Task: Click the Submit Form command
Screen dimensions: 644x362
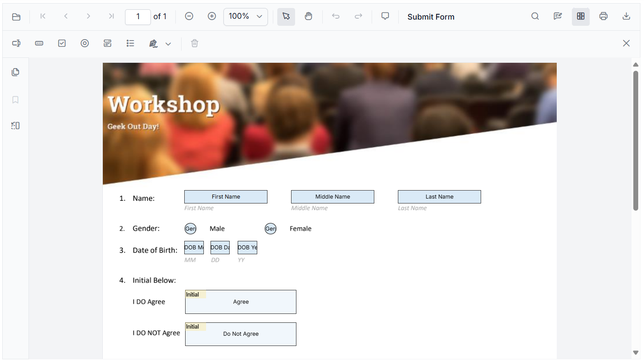Action: coord(430,16)
